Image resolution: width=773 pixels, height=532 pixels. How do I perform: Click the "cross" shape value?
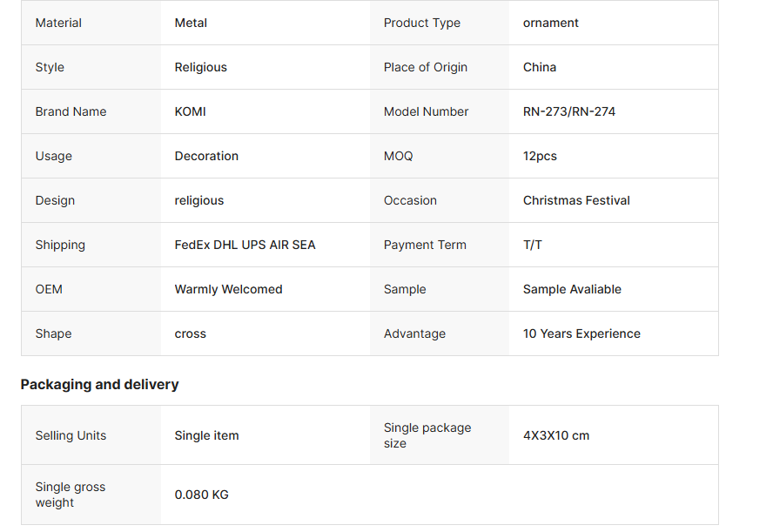tap(190, 333)
